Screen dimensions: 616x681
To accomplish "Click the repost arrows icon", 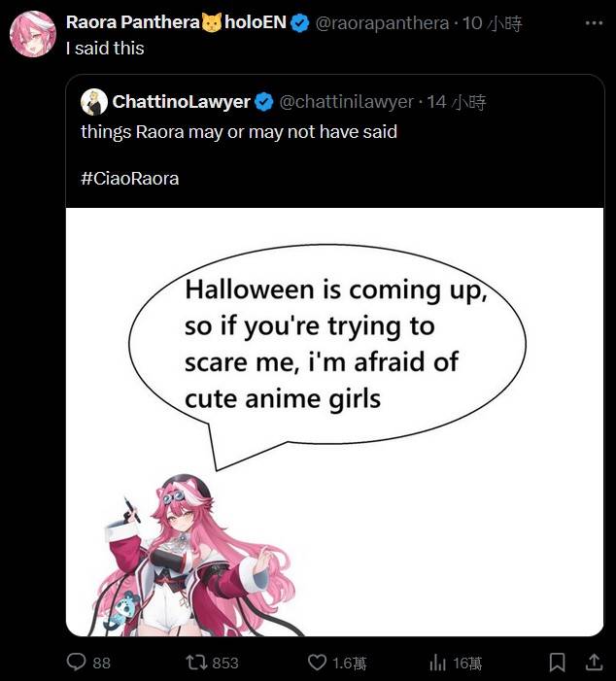I will click(x=196, y=663).
